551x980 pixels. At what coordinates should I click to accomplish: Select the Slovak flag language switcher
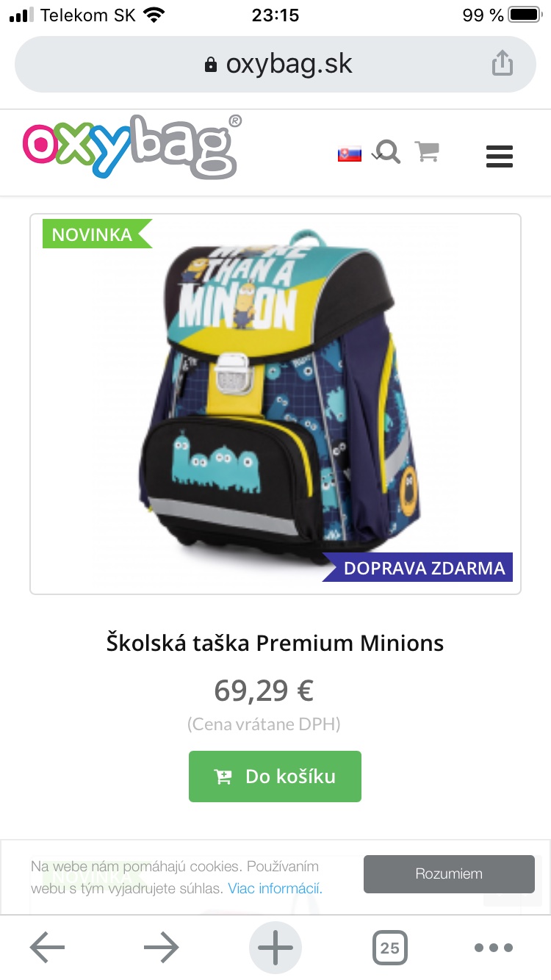coord(350,154)
